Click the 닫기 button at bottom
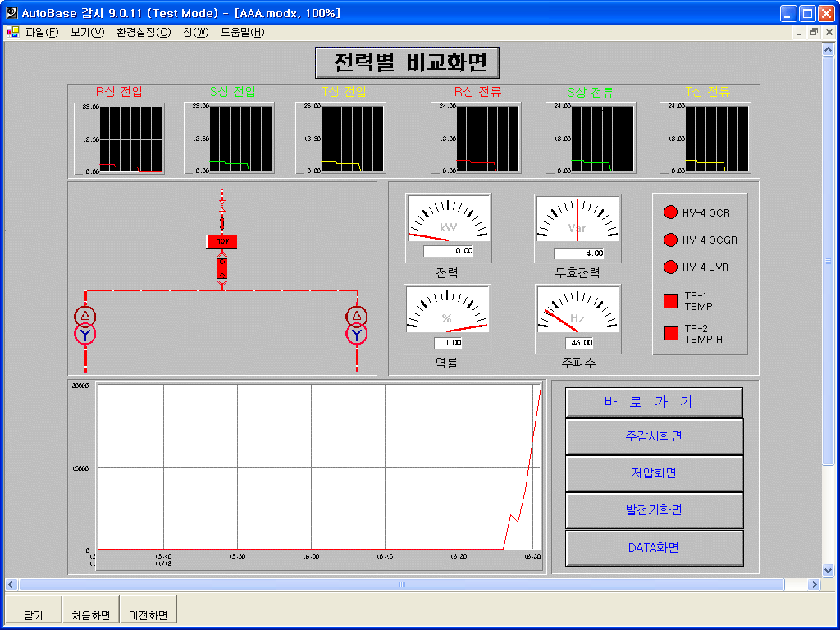Viewport: 840px width, 630px height. click(x=34, y=614)
